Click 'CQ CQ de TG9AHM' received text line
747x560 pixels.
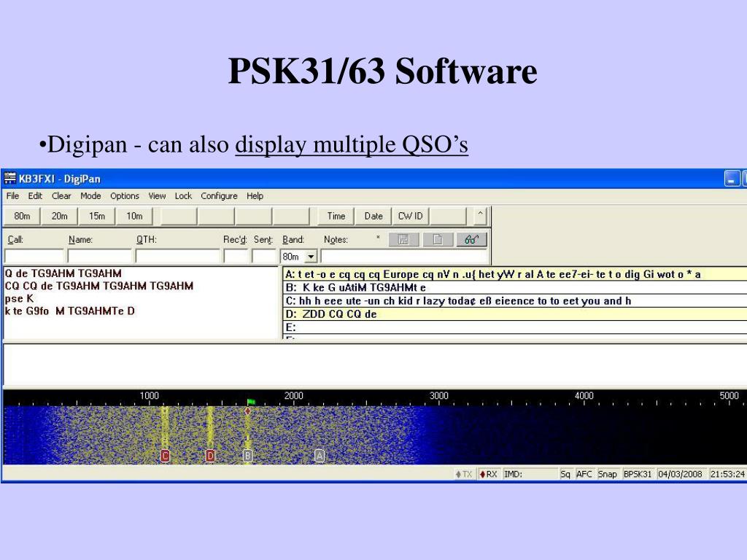pyautogui.click(x=99, y=286)
